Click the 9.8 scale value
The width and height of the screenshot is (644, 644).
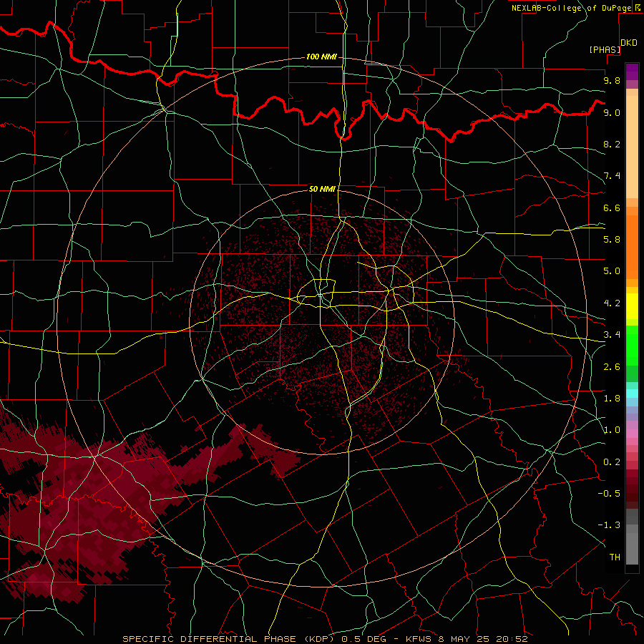click(x=612, y=80)
